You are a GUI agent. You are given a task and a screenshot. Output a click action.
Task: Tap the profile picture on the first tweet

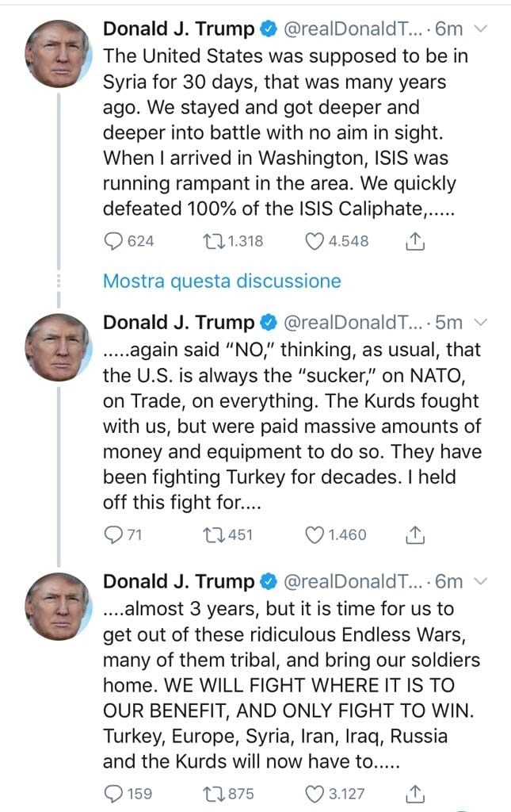click(x=58, y=54)
